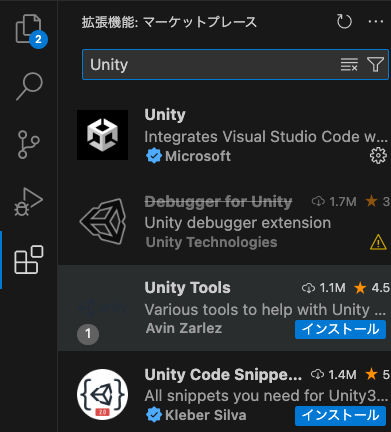Click warning icon on Debugger for Unity
Viewport: 391px width, 432px height.
(378, 242)
